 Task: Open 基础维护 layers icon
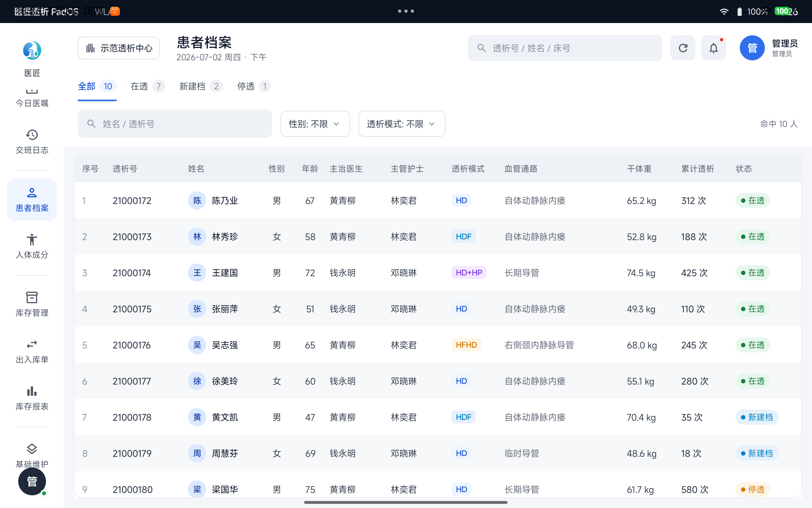32,449
